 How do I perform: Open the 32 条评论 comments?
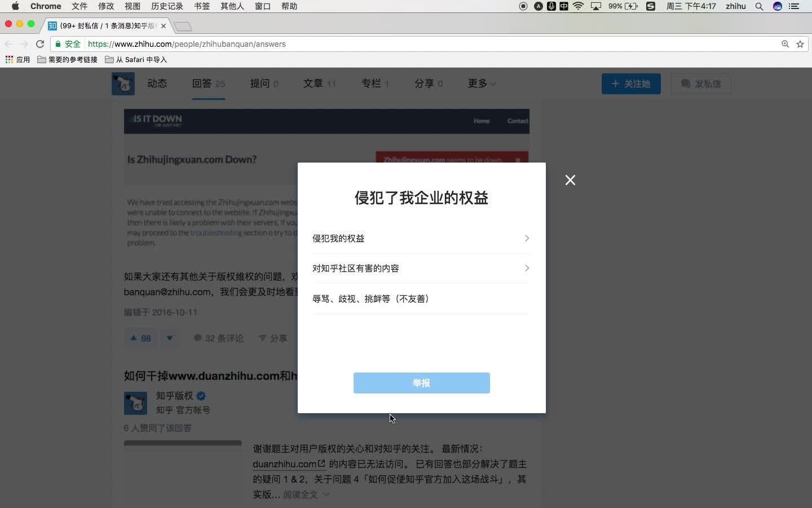click(x=218, y=338)
